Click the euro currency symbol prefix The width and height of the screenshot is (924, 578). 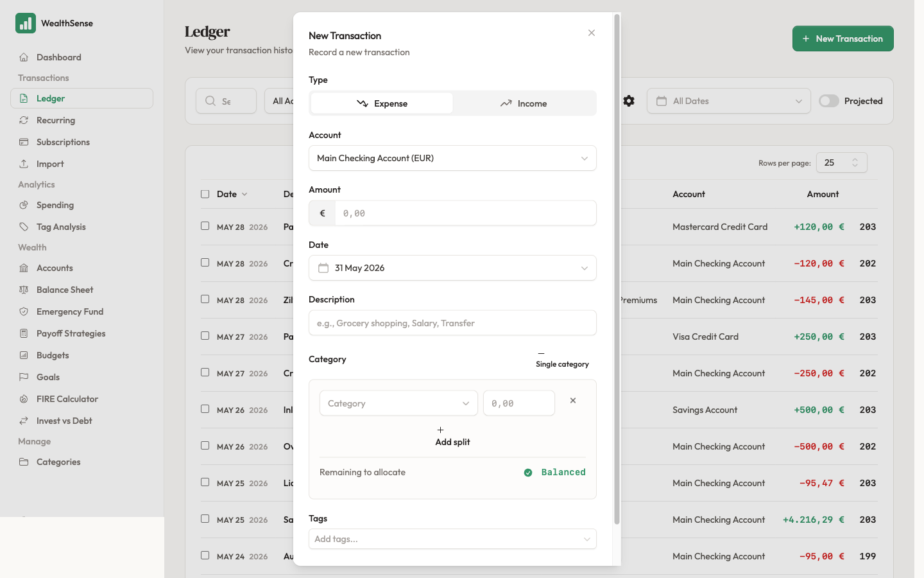pyautogui.click(x=322, y=213)
